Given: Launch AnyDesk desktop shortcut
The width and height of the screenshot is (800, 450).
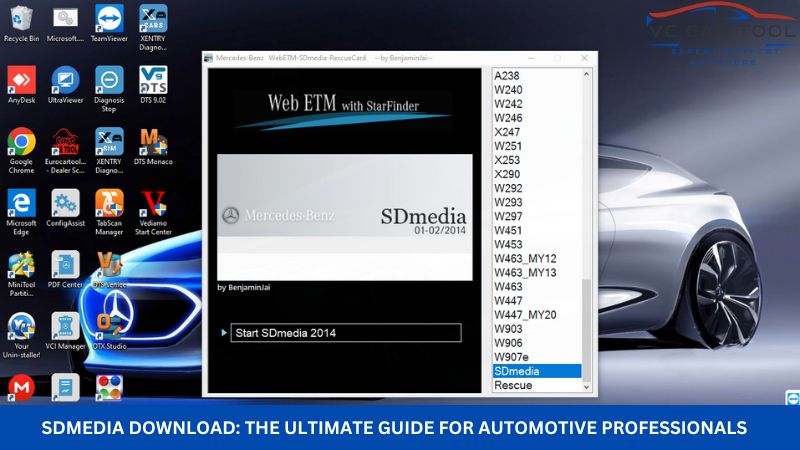Looking at the screenshot, I should click(x=21, y=85).
